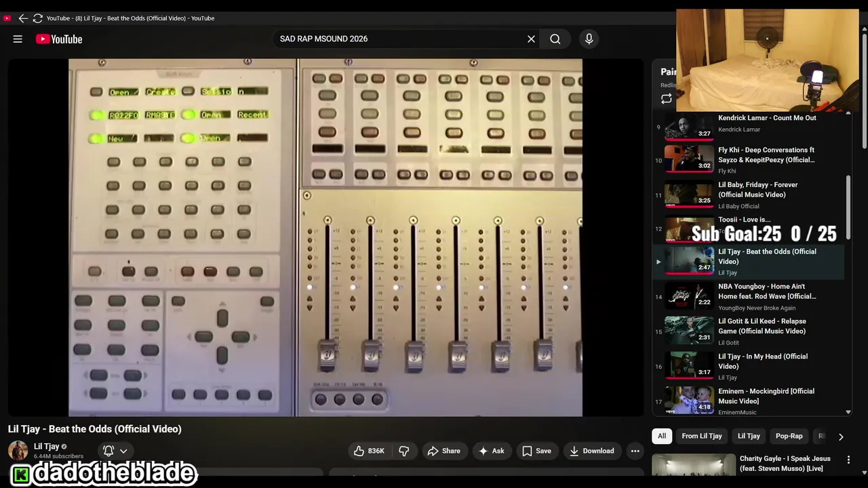Play Toosii - Love is... playlist item
Image resolution: width=868 pixels, height=488 pixels.
(x=749, y=228)
